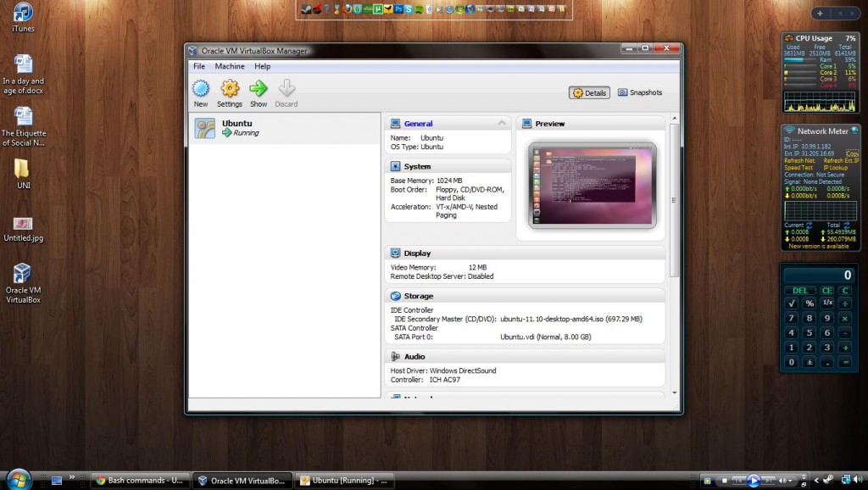Click the Windows Start orb

coord(19,480)
